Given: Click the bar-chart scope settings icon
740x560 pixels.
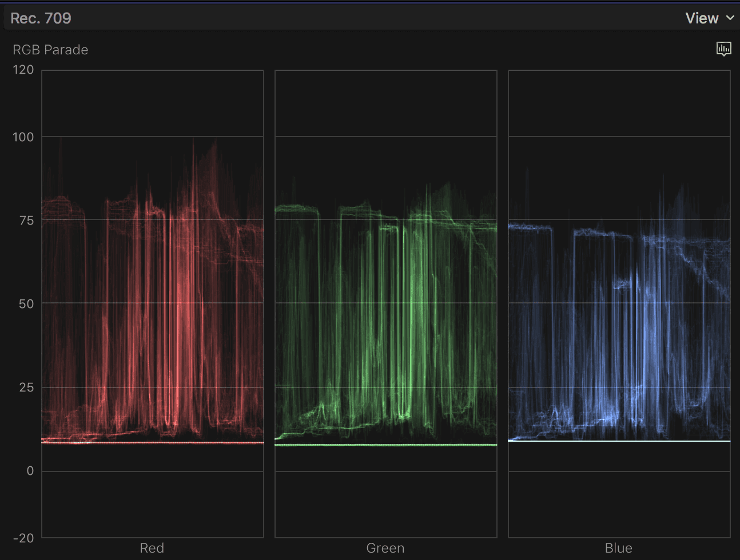Looking at the screenshot, I should [724, 49].
